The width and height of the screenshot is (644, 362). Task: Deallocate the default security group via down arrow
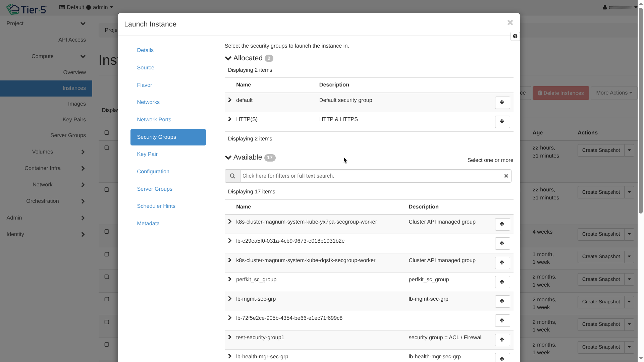tap(502, 103)
